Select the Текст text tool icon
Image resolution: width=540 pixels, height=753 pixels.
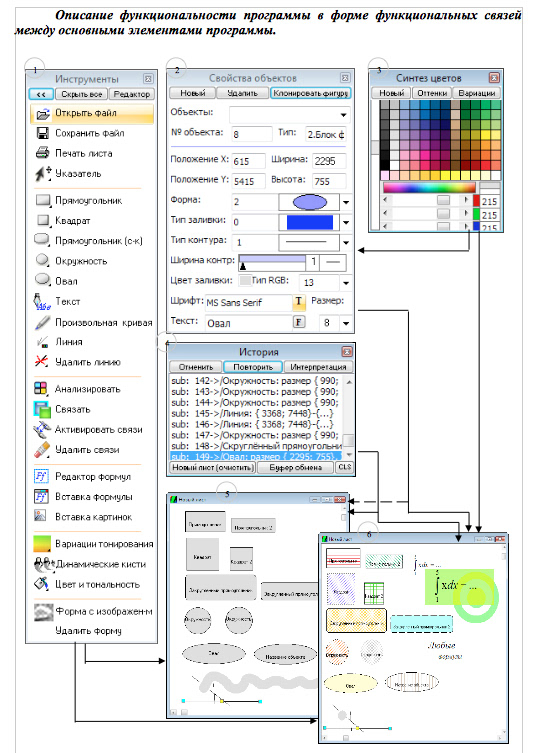(42, 302)
